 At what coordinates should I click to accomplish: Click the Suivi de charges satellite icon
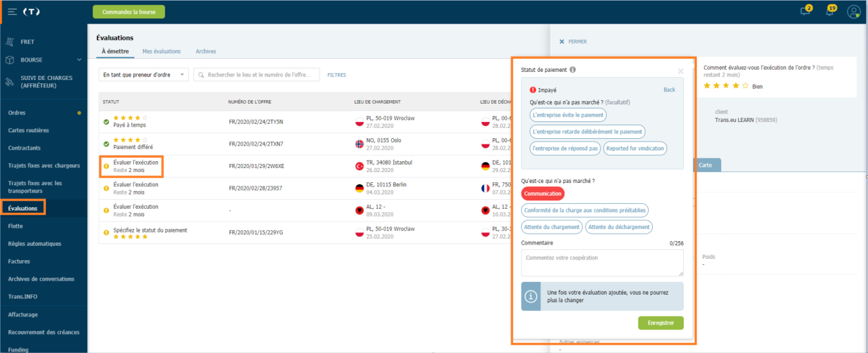[x=9, y=81]
